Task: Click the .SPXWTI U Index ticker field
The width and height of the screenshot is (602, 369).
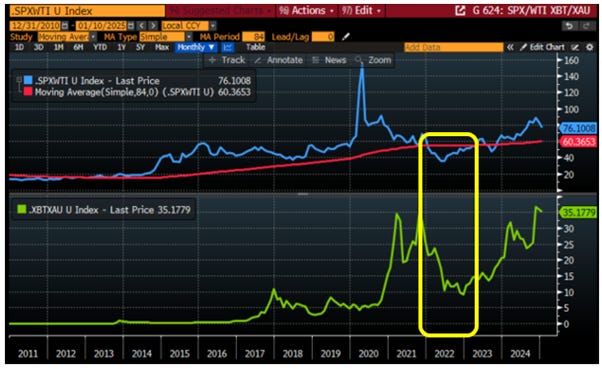Action: [87, 11]
